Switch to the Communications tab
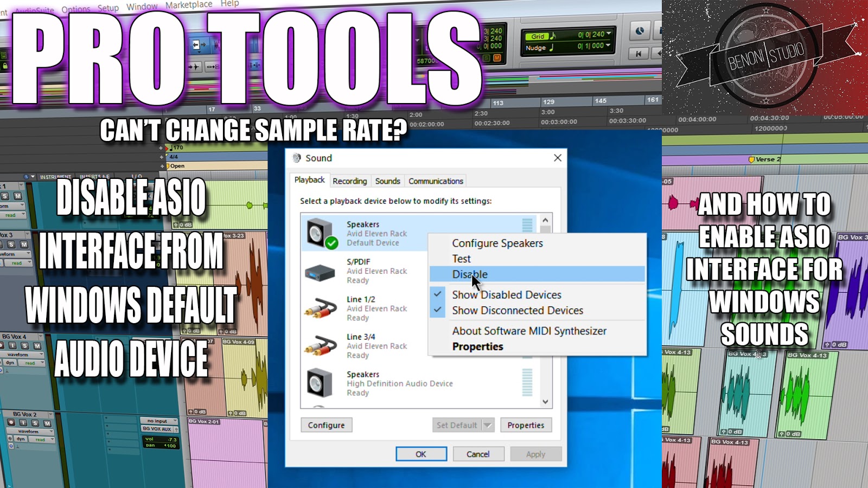The height and width of the screenshot is (488, 868). point(436,181)
